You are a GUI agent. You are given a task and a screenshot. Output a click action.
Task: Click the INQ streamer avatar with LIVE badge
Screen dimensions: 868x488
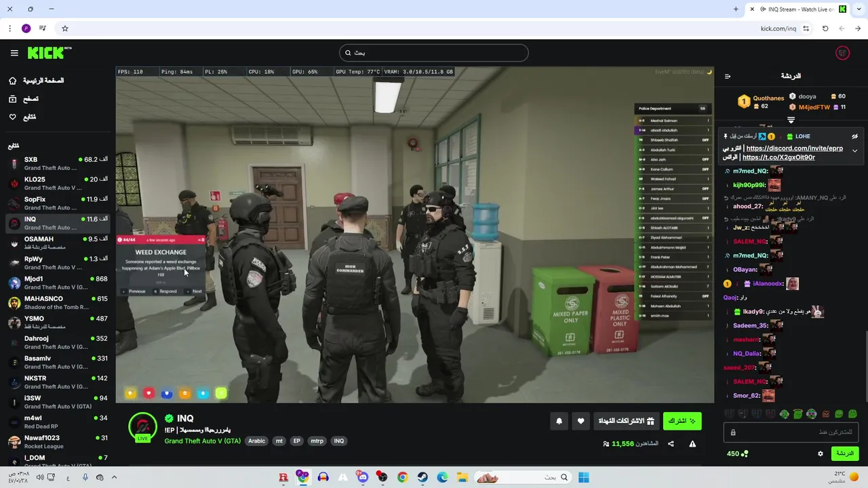142,428
